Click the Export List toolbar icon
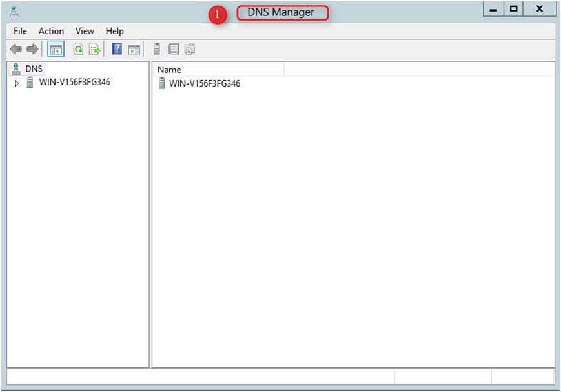The image size is (561, 392). [x=95, y=49]
